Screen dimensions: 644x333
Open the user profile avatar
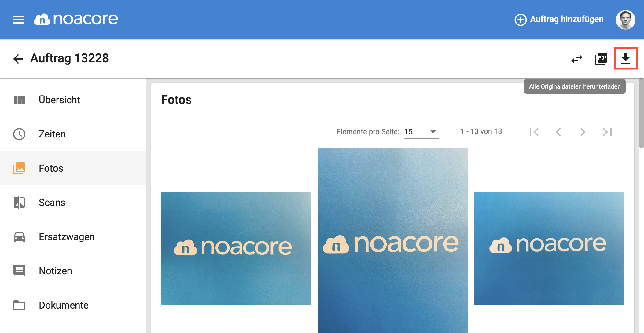coord(625,20)
